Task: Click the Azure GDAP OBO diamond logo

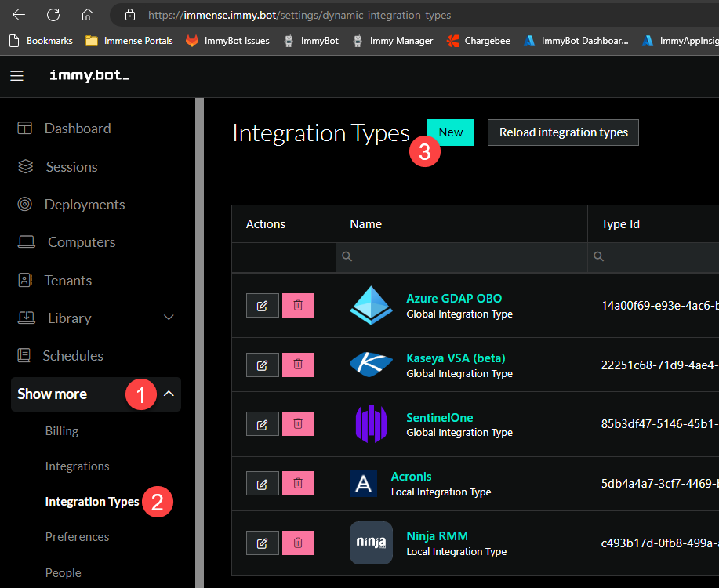Action: [370, 305]
